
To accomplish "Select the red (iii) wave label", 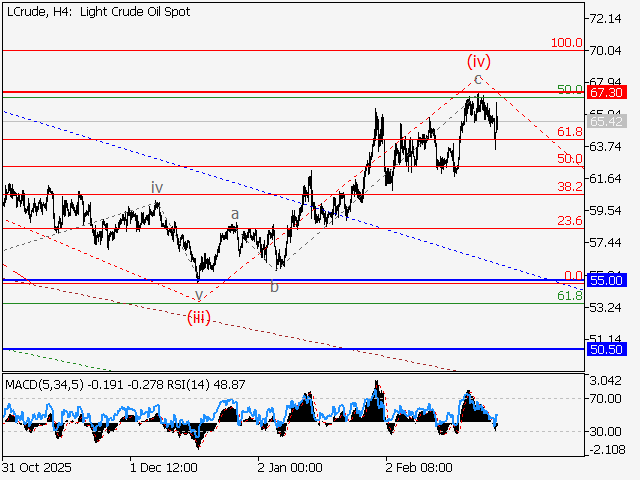I will coord(199,317).
